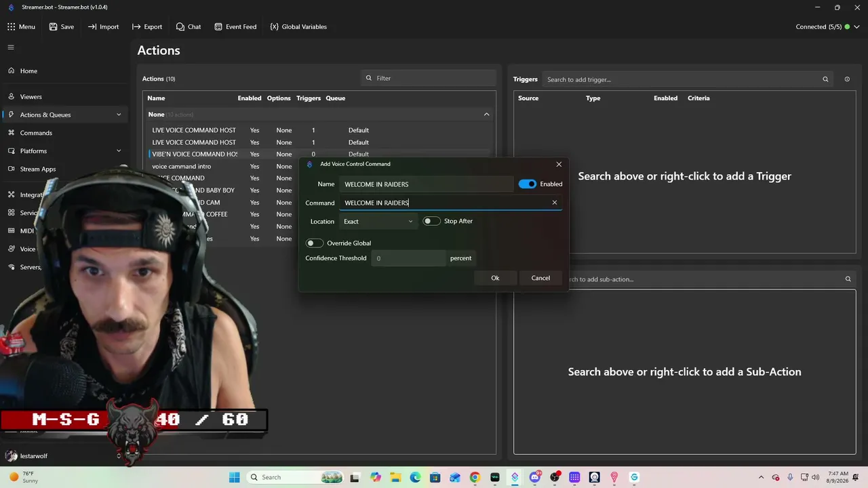This screenshot has width=868, height=488.
Task: Open File Explorer from the taskbar
Action: (395, 477)
